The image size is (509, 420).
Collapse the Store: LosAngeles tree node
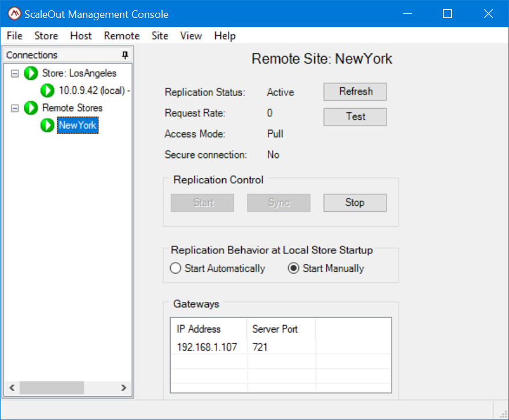(15, 73)
